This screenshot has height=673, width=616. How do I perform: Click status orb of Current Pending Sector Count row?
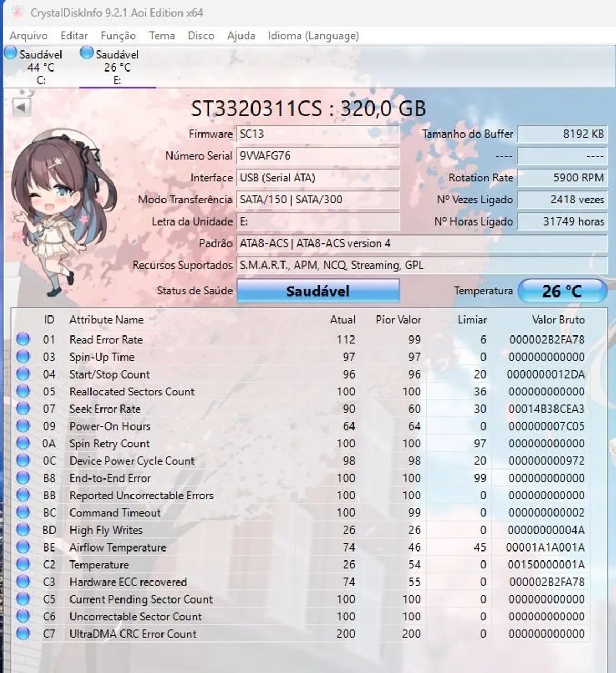coord(23,599)
